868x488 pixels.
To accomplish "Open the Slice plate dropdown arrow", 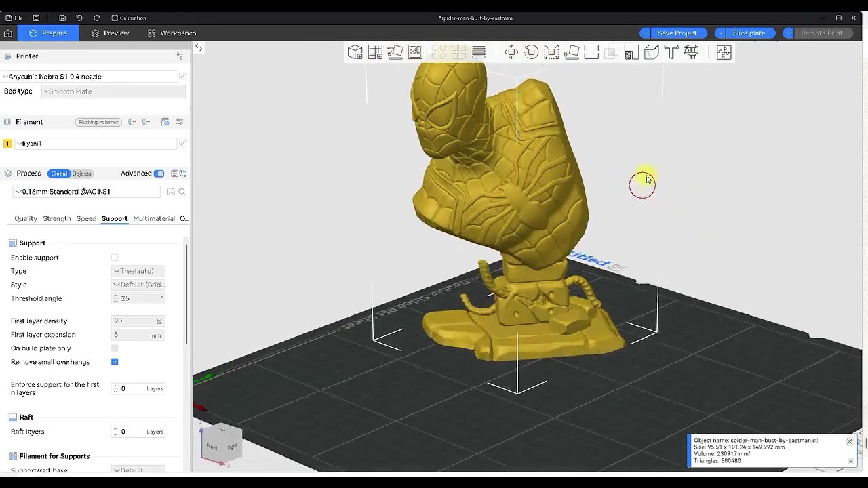I will point(720,33).
